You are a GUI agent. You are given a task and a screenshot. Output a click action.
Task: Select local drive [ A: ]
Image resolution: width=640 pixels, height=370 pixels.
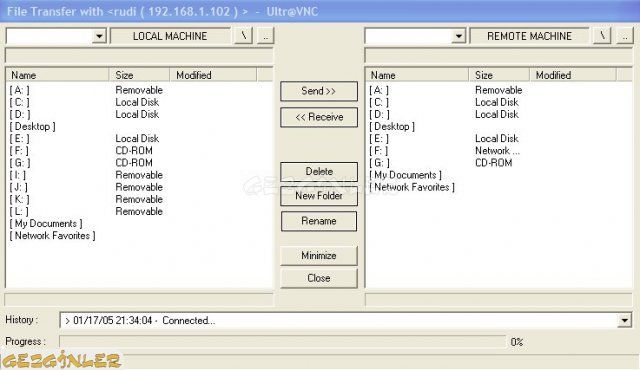20,90
